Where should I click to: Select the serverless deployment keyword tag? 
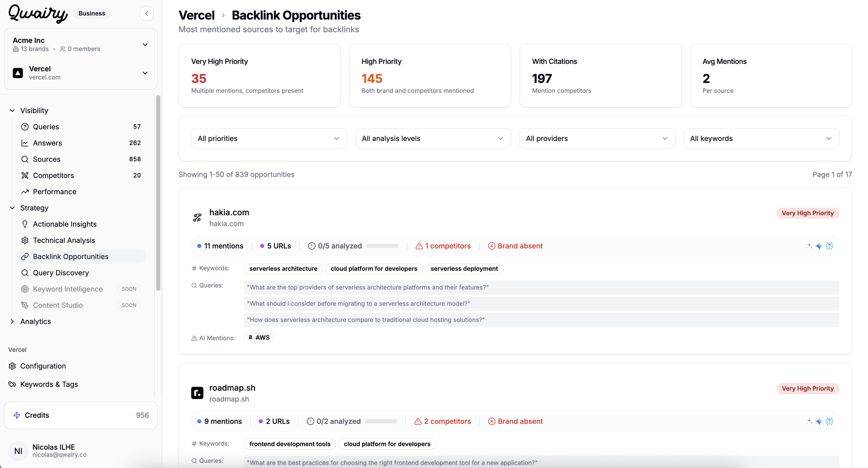click(464, 269)
